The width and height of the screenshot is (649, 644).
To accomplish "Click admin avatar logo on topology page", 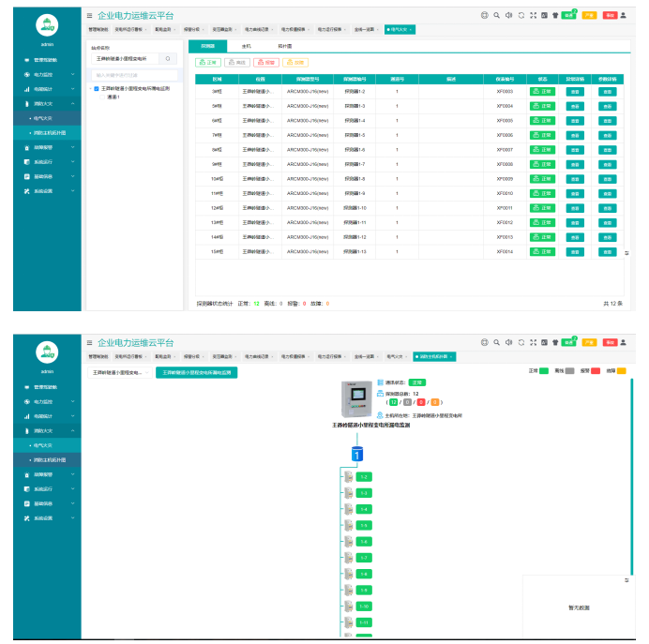I will tap(47, 352).
